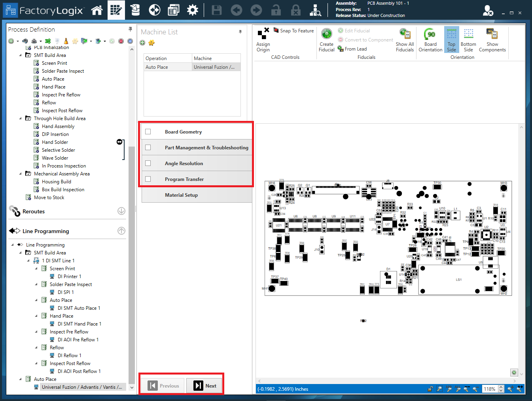532x401 pixels.
Task: Click the Next button
Action: (x=205, y=386)
